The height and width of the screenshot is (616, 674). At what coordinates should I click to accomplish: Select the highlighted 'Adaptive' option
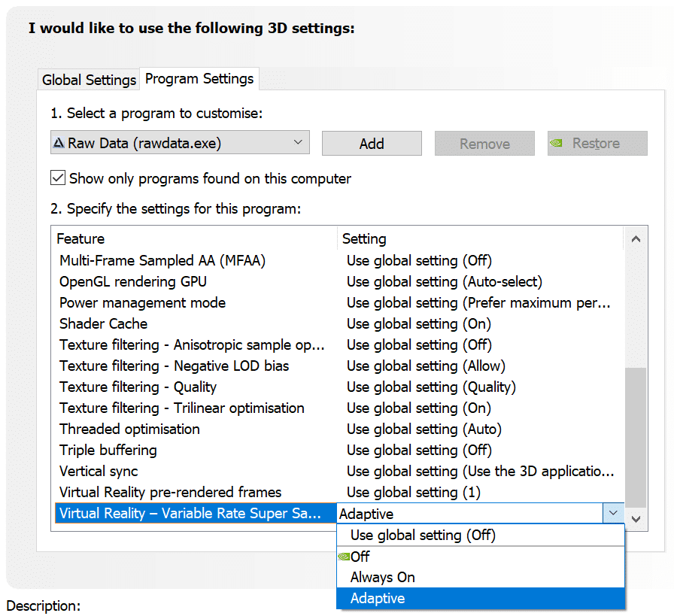click(480, 598)
